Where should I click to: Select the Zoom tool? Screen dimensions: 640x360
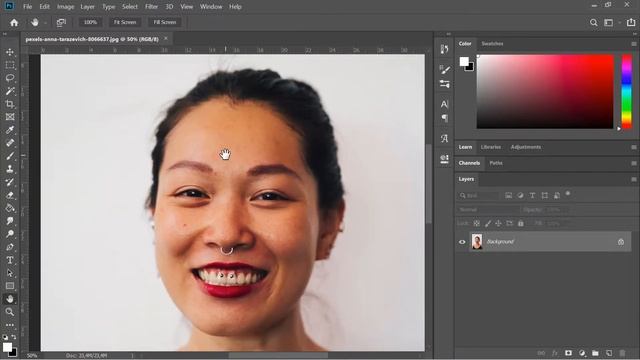[10, 312]
